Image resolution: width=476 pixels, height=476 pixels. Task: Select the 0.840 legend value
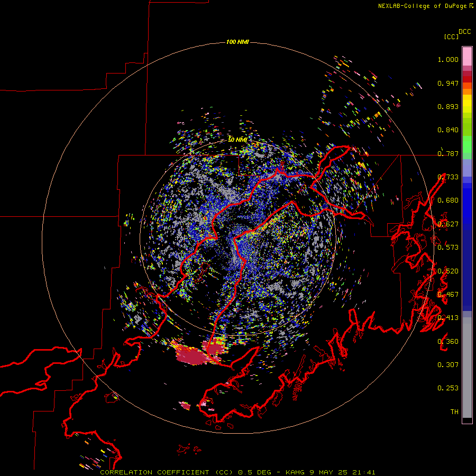click(448, 130)
